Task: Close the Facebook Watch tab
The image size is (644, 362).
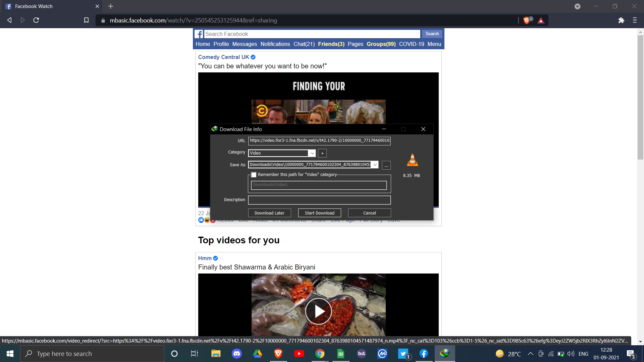Action: tap(97, 6)
